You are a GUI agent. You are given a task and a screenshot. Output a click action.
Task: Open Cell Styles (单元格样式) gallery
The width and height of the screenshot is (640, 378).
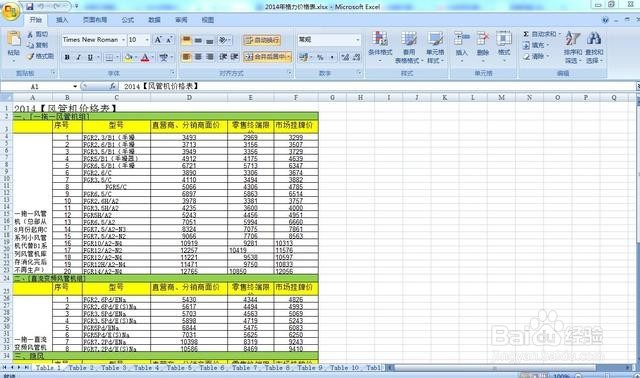[x=435, y=47]
